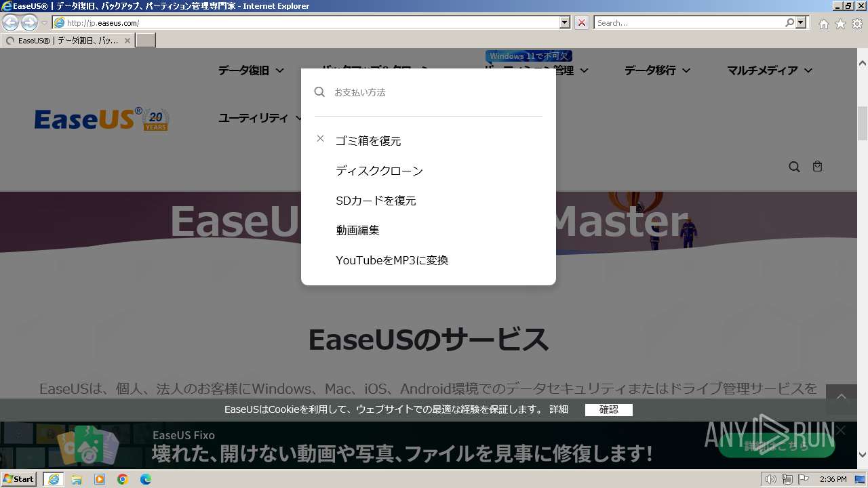
Task: Click the 確認 cookie confirm button
Action: click(x=609, y=409)
